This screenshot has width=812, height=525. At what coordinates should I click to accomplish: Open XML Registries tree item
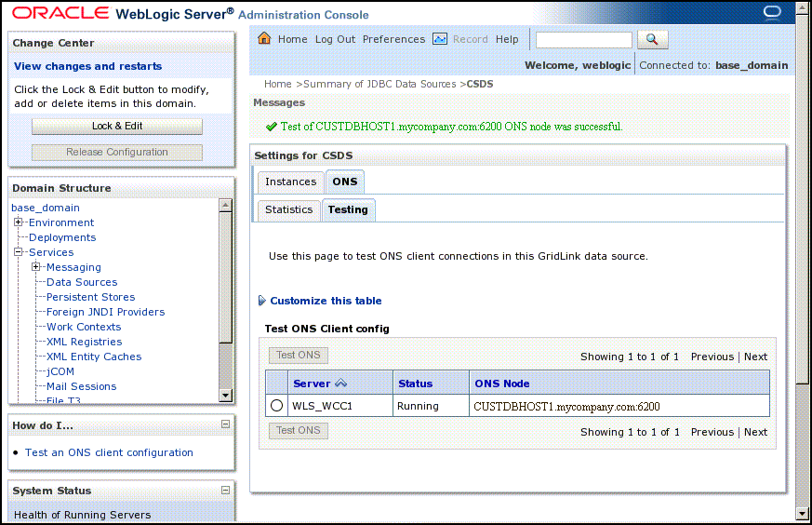tap(85, 342)
